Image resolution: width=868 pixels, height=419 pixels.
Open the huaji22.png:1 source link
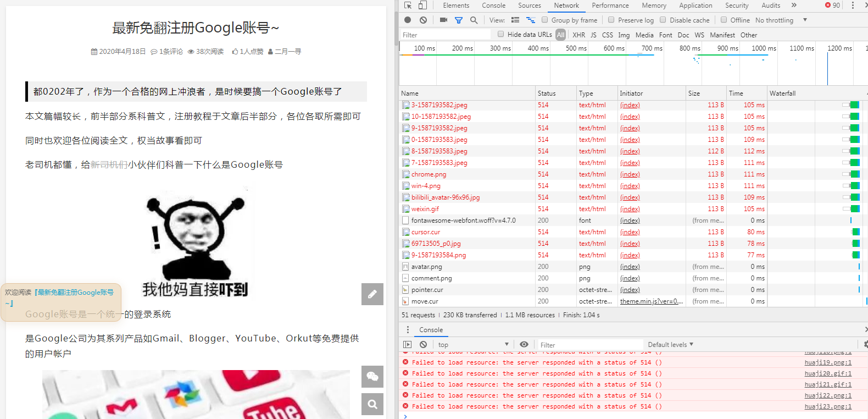point(828,395)
